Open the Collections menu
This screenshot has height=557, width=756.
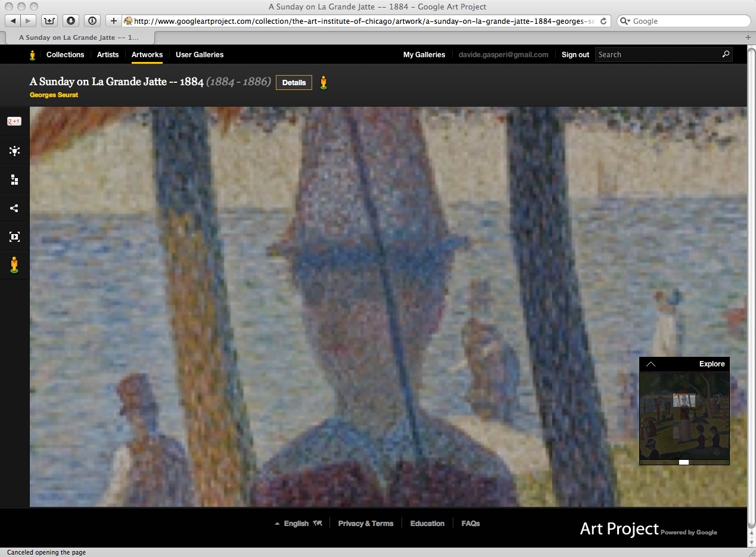[66, 55]
